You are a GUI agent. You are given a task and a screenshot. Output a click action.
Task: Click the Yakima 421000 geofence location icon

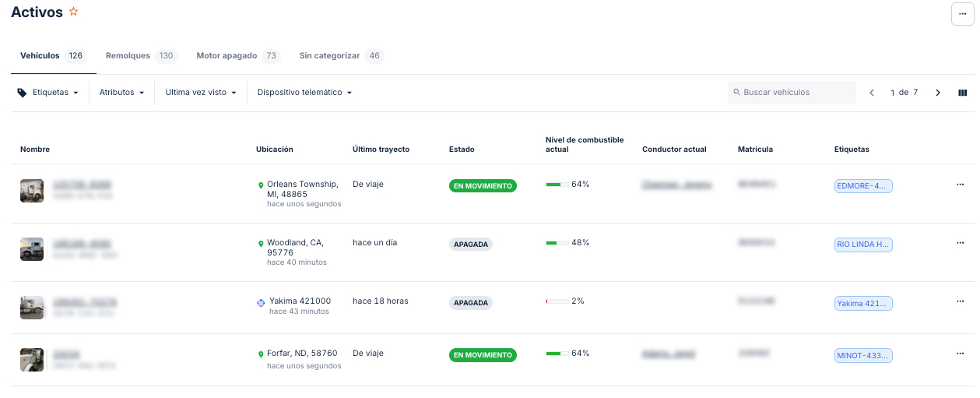[x=261, y=302]
